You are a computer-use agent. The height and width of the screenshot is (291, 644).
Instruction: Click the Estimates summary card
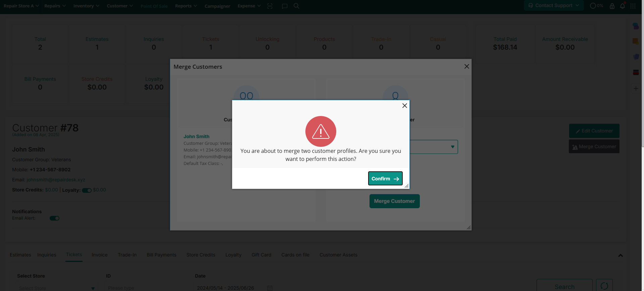click(x=97, y=44)
